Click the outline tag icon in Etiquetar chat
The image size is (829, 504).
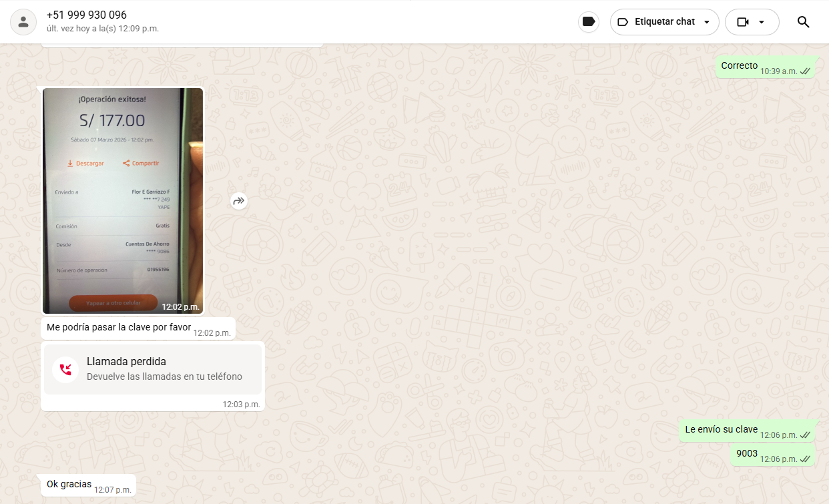point(623,22)
